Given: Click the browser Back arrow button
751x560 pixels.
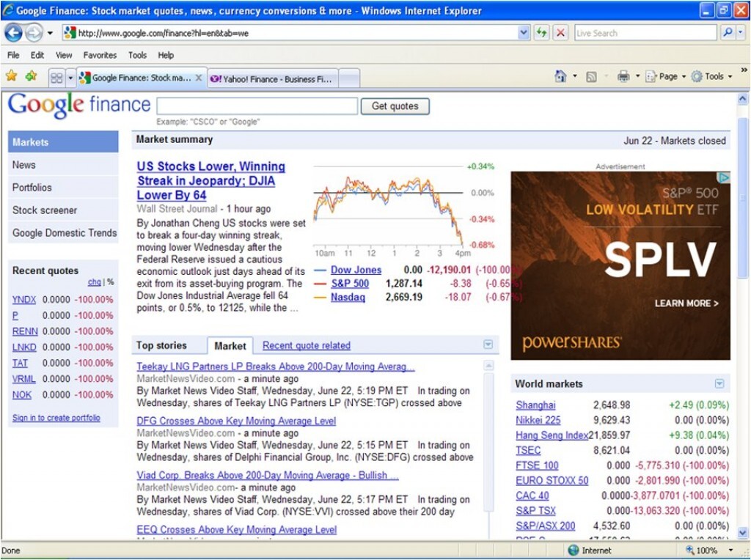Looking at the screenshot, I should click(13, 33).
